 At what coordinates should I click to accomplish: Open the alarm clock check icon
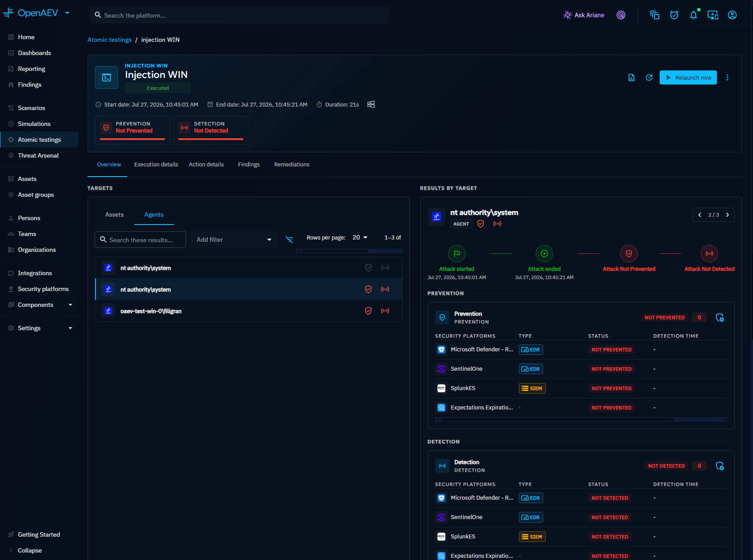674,15
